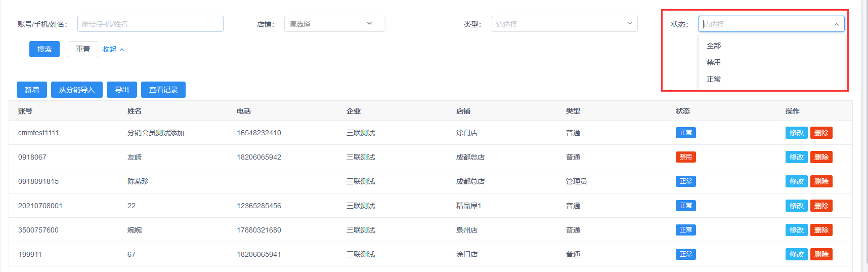Delete the 0918067 account row

click(821, 157)
